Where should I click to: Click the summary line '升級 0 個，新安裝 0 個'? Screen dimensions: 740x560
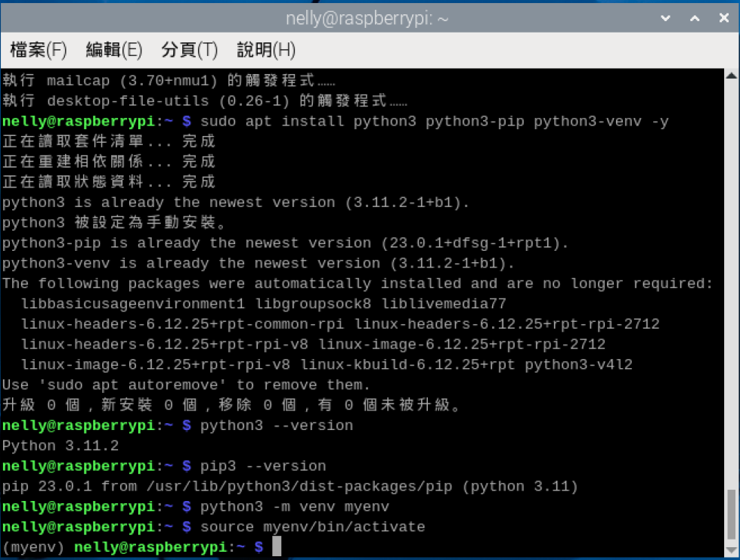click(x=231, y=405)
